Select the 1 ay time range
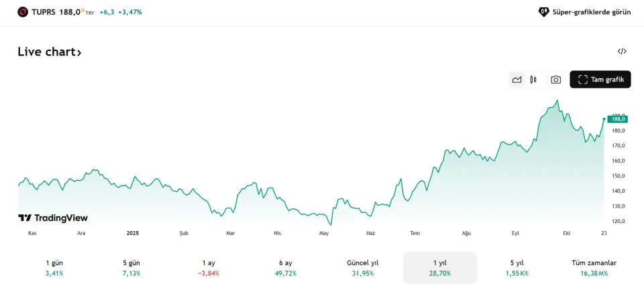Screen dimensions: 644x288 click(209, 268)
